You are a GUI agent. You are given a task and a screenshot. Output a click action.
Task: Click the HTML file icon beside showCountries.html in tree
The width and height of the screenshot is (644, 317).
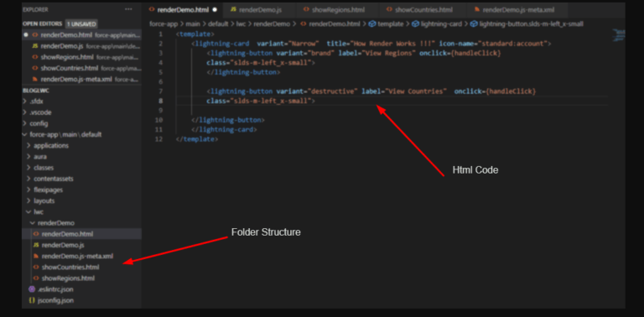click(36, 268)
